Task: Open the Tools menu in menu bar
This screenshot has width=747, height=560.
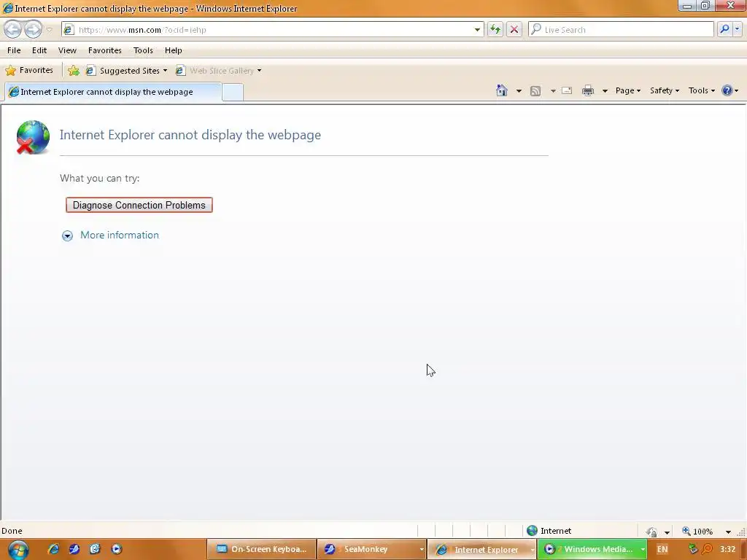Action: click(143, 50)
